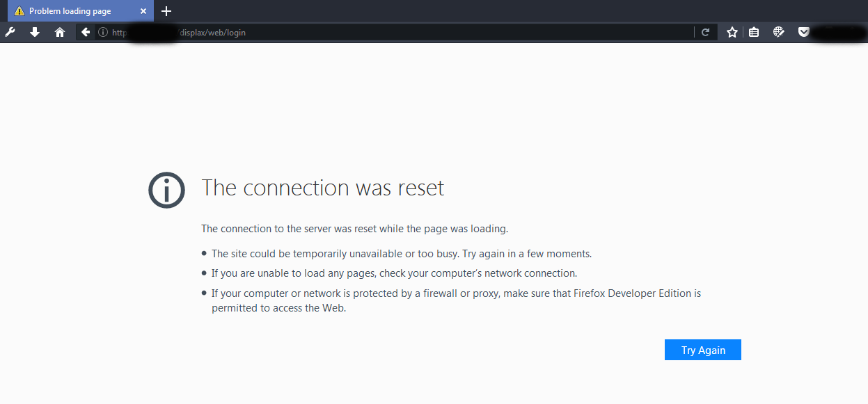Click the large info circle on error page
This screenshot has width=868, height=404.
click(166, 190)
